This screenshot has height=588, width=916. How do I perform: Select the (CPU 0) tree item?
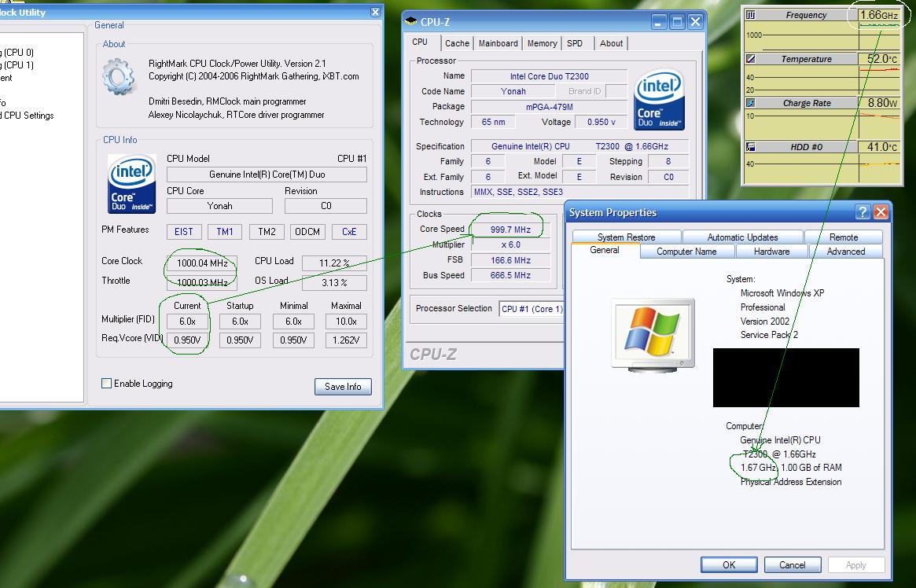(x=17, y=53)
